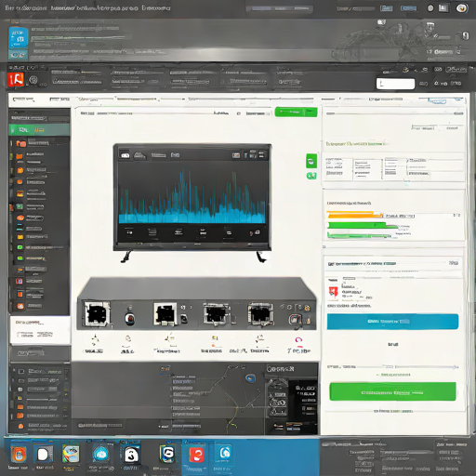
Task: Click the round toggle icon in title bar
Action: tap(430, 8)
